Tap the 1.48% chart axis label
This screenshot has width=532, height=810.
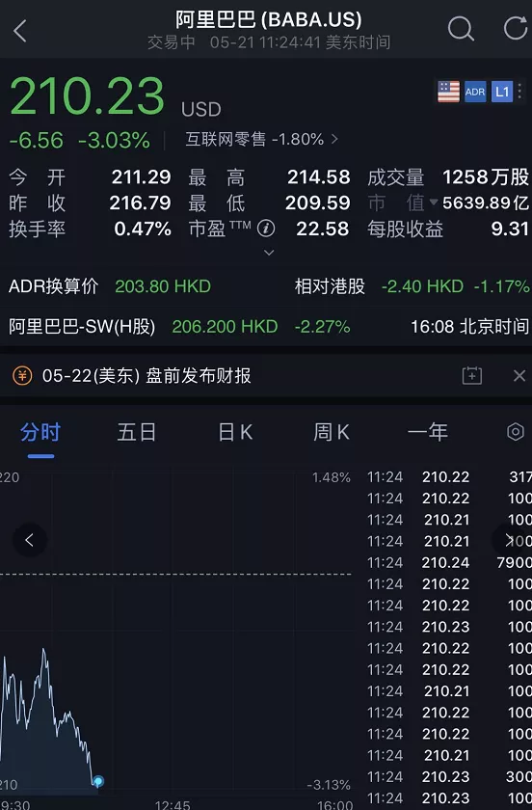tap(332, 477)
